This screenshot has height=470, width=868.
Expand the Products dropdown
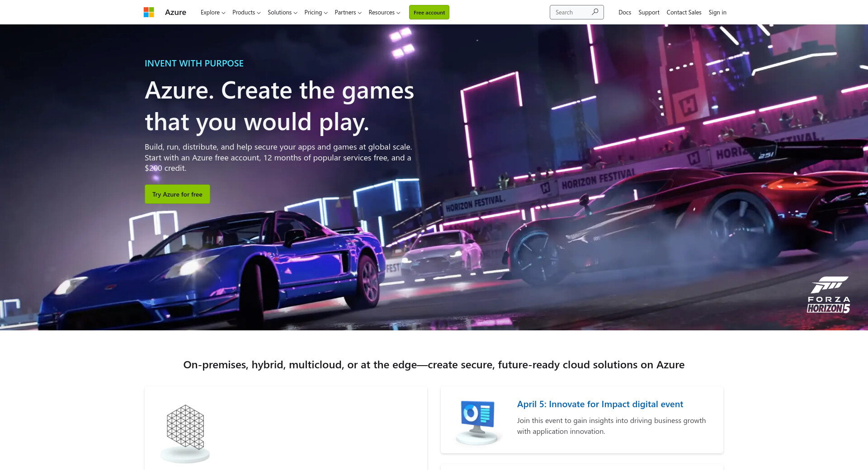[x=246, y=12]
